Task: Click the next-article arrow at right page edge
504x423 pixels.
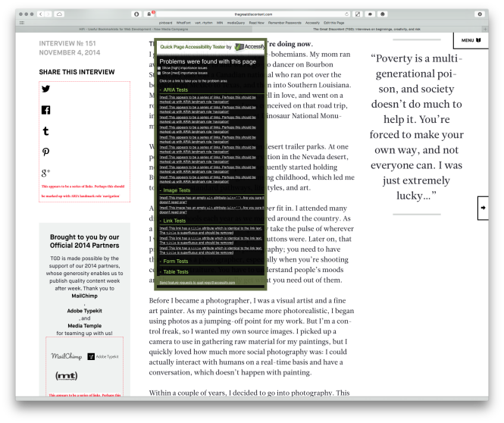Action: click(x=483, y=208)
